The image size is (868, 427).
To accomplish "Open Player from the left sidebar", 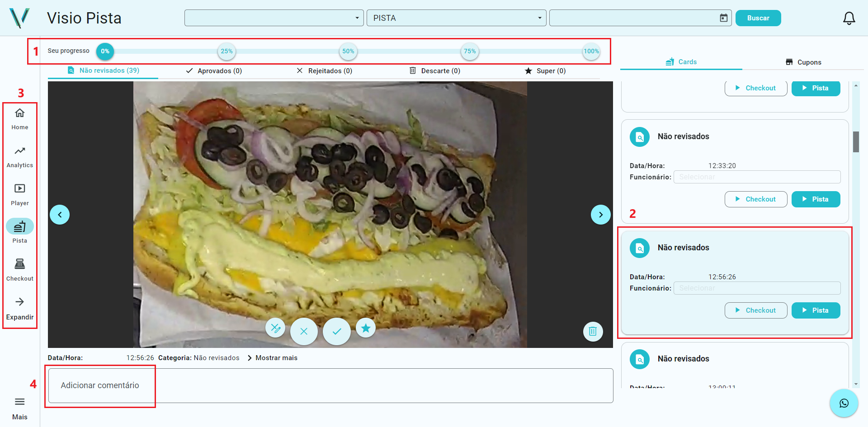I will pos(20,194).
